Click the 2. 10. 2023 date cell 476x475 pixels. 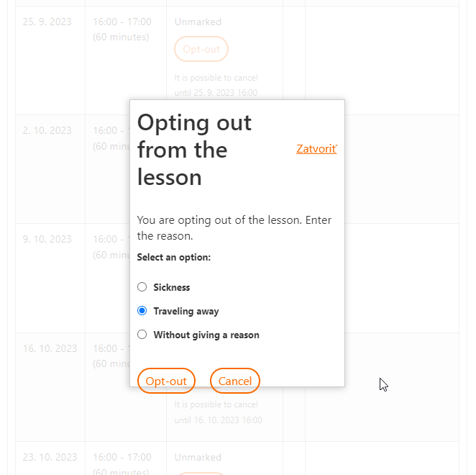point(47,130)
